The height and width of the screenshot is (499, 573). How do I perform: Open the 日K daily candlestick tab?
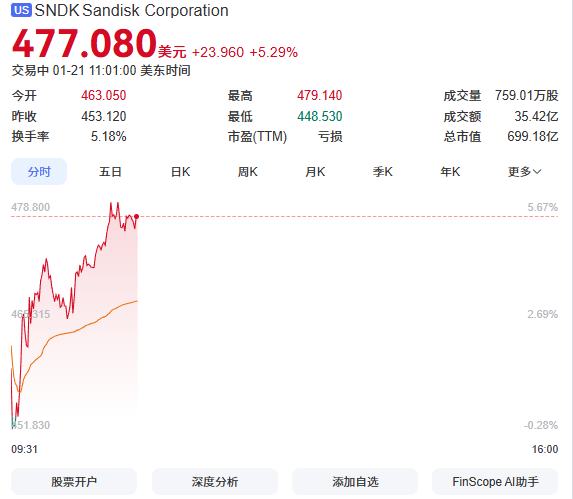pyautogui.click(x=181, y=171)
